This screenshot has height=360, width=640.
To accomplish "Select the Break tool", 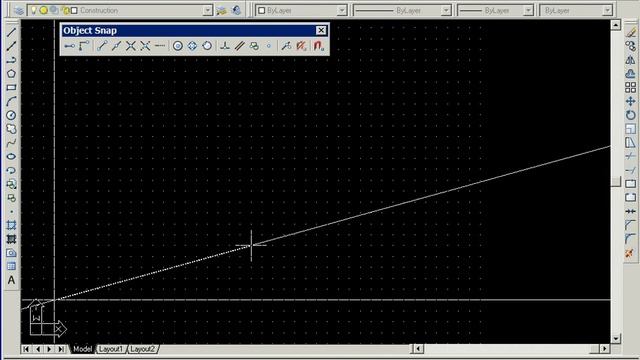I will tap(630, 198).
